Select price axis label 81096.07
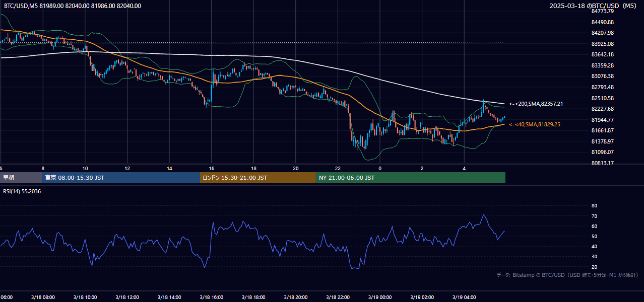 pos(602,152)
